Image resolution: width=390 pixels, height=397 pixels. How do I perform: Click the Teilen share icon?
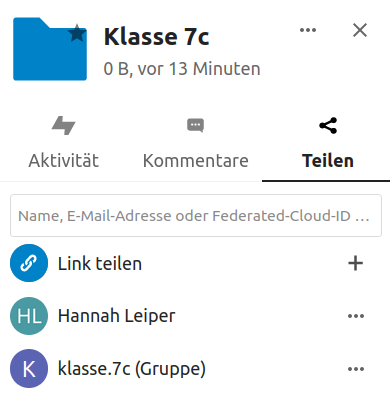point(328,125)
